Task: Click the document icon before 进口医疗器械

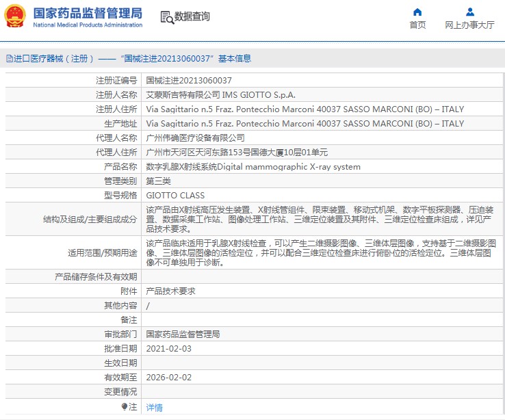Action: (9, 59)
